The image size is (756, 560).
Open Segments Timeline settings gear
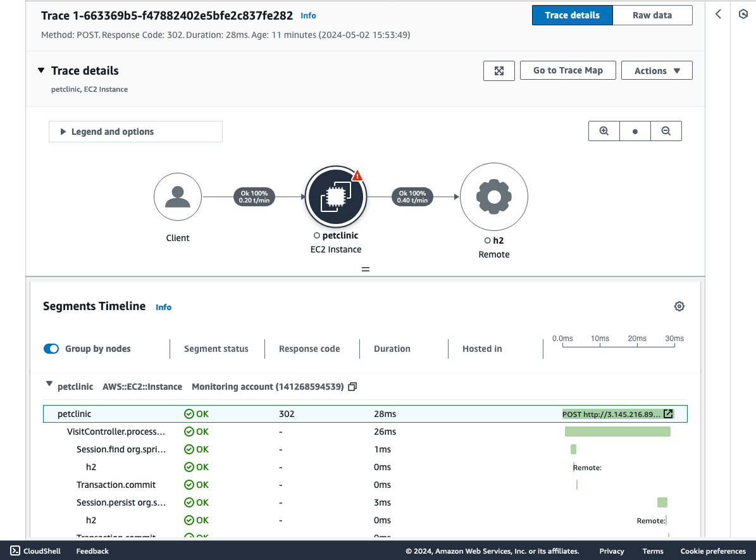pyautogui.click(x=679, y=306)
